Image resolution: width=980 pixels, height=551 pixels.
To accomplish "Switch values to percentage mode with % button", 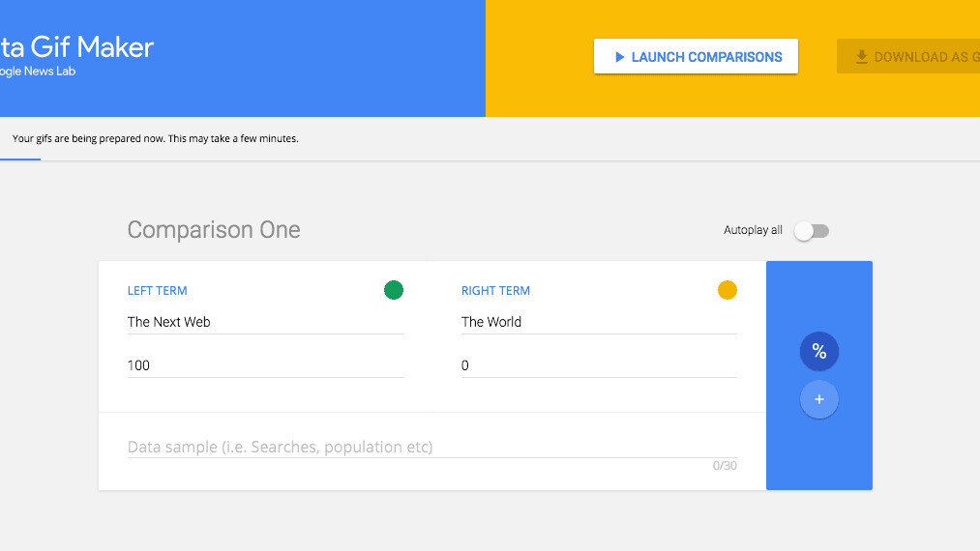I will coord(818,352).
